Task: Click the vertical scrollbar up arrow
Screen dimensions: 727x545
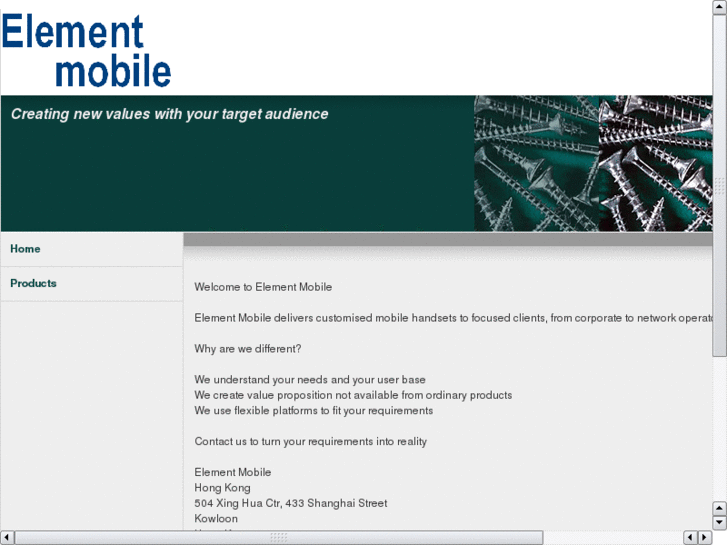Action: click(719, 7)
